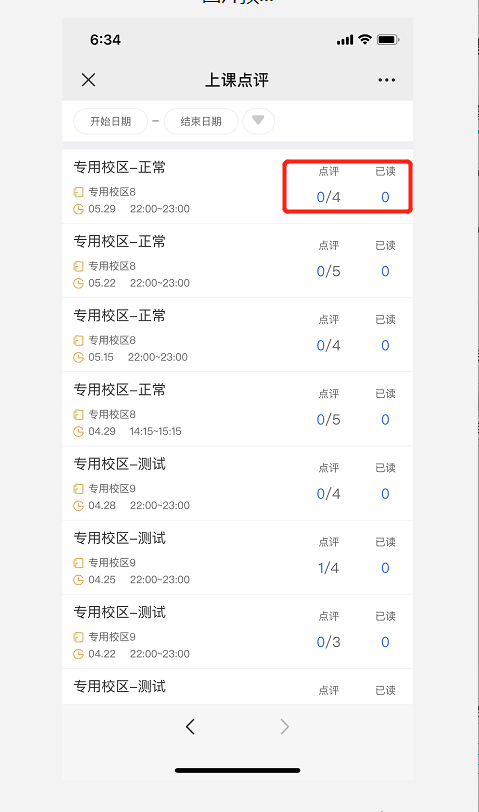Click the clock icon next to 04.25
The width and height of the screenshot is (479, 812).
click(x=78, y=579)
